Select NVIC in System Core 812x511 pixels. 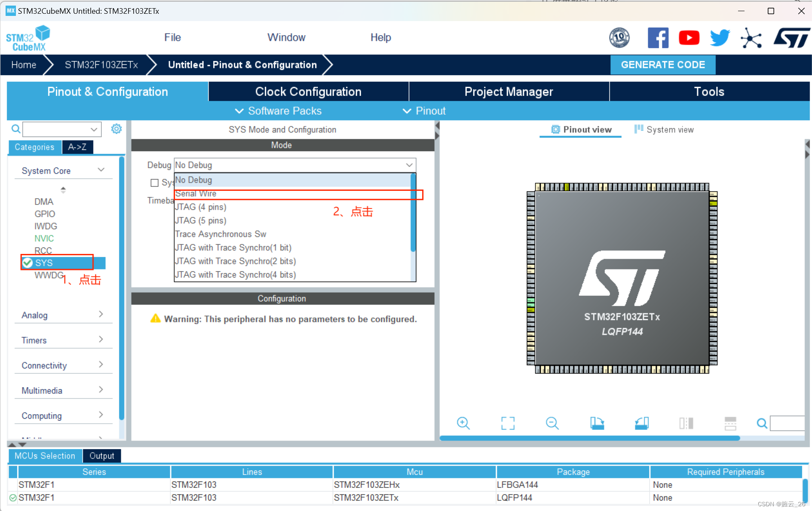[x=44, y=238]
